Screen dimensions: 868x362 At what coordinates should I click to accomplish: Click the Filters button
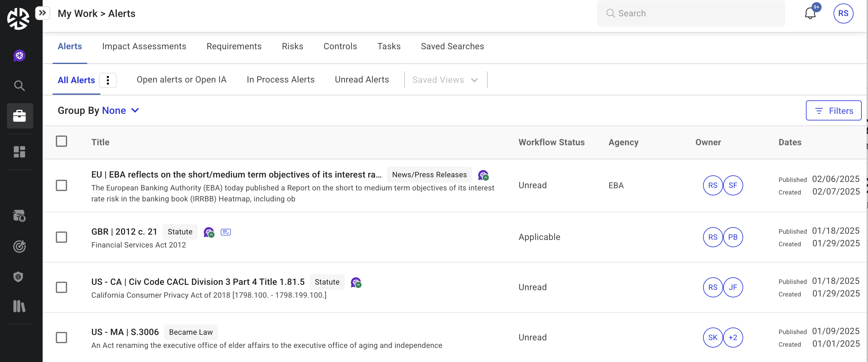[x=833, y=110]
